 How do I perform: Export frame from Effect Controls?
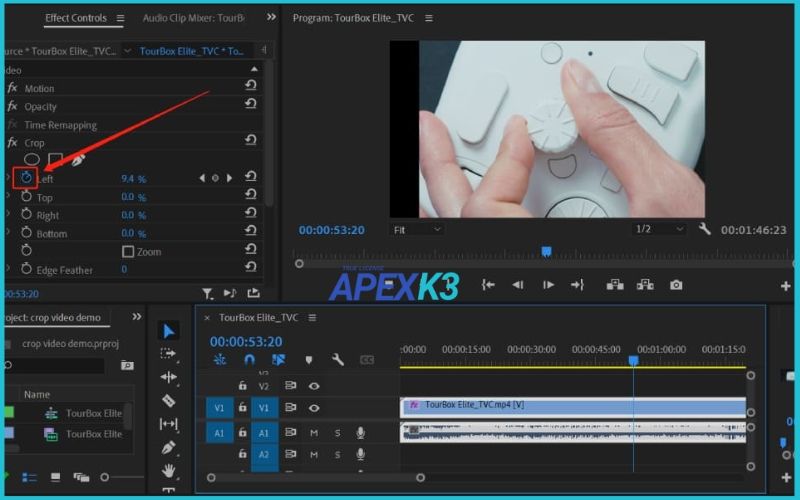(254, 293)
